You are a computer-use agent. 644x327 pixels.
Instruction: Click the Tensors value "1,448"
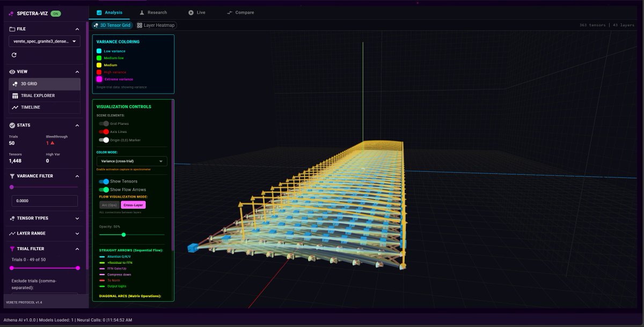pyautogui.click(x=15, y=161)
